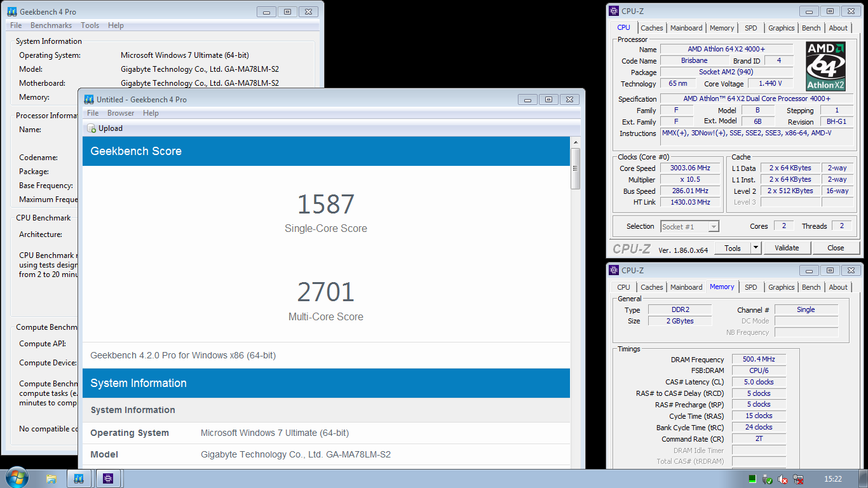The height and width of the screenshot is (488, 868).
Task: Click the Bus Speed value 286.01 MHz
Action: 690,191
